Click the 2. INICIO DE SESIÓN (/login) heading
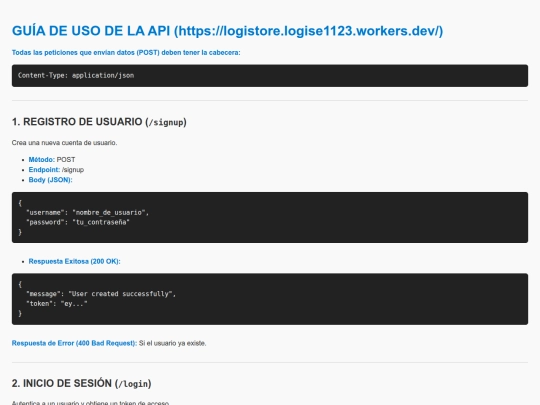 (x=82, y=383)
